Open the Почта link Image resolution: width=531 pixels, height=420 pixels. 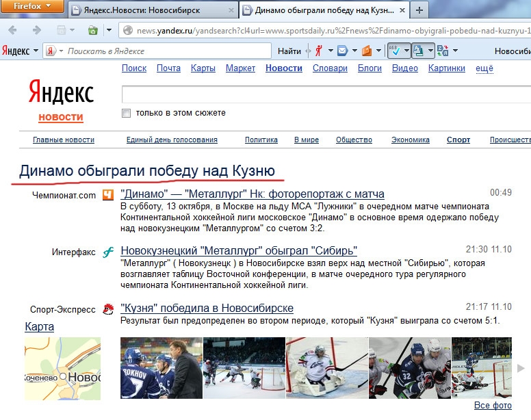[x=168, y=68]
